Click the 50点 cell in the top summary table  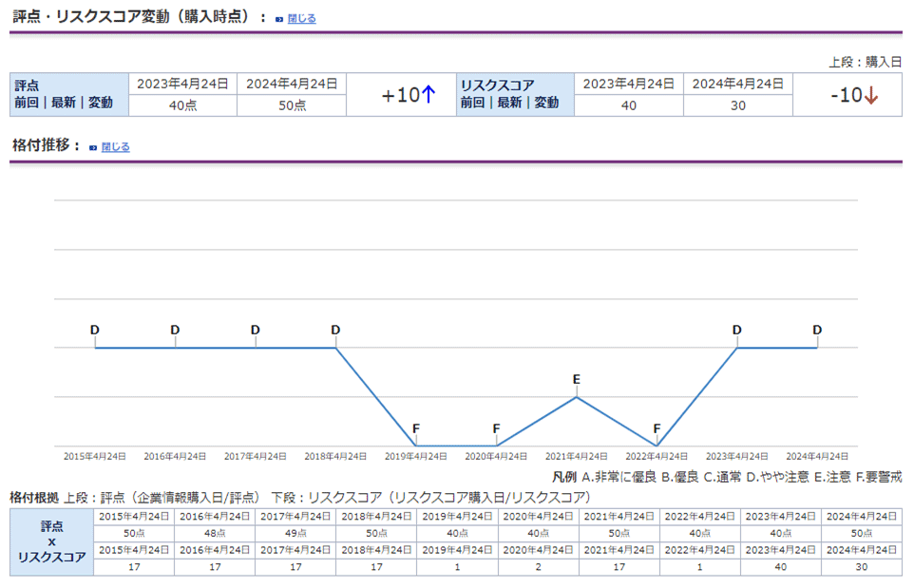[292, 105]
